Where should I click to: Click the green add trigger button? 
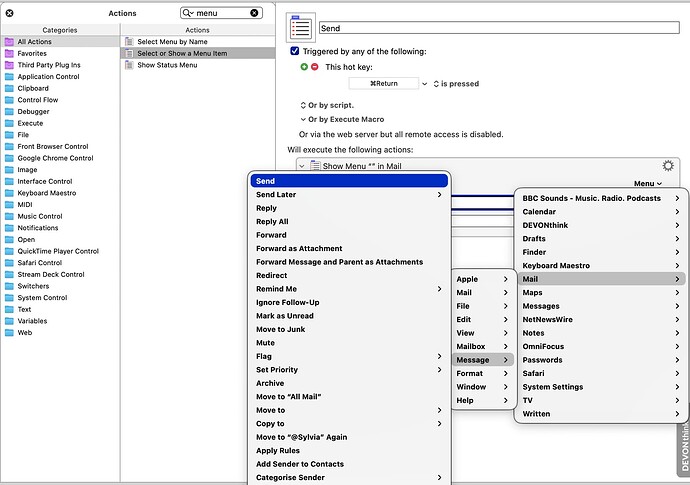(304, 67)
